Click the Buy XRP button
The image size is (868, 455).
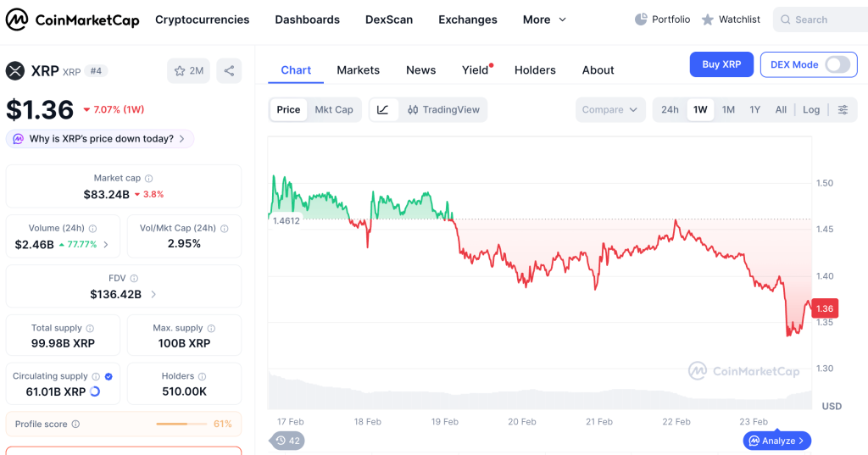click(721, 64)
